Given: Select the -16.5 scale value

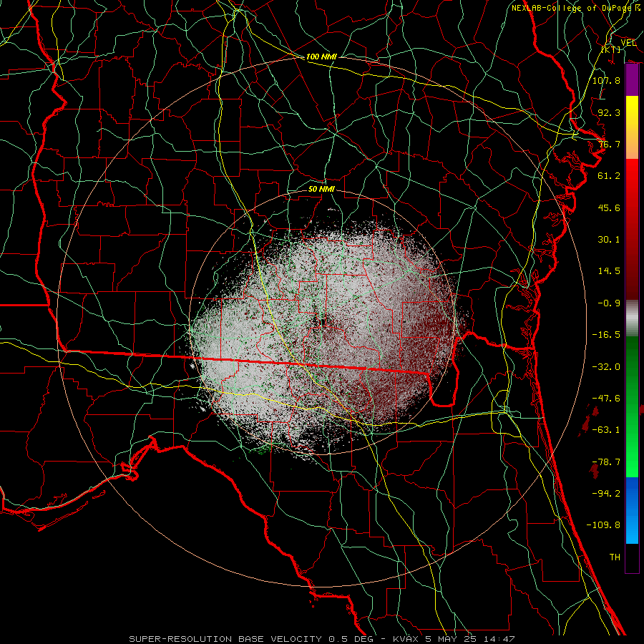Looking at the screenshot, I should (606, 335).
